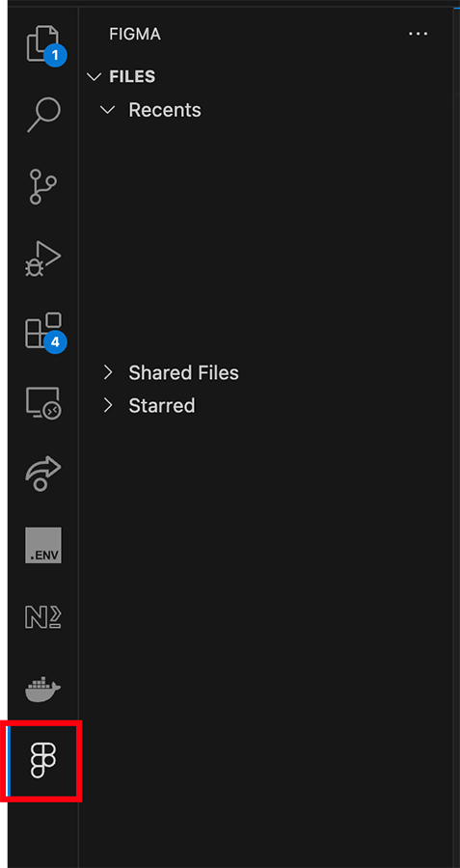Screen dimensions: 460x868
Task: Open the Search magnifier view
Action: pos(43,115)
